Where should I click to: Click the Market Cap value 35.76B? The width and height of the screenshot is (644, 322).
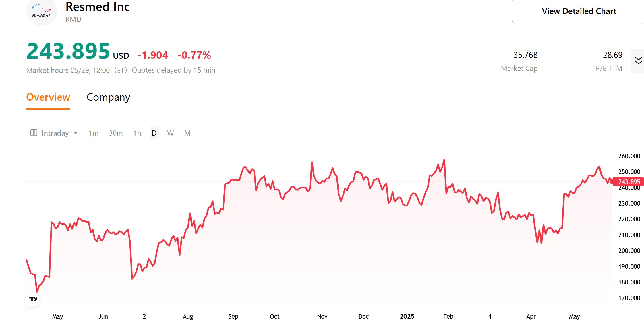[525, 55]
